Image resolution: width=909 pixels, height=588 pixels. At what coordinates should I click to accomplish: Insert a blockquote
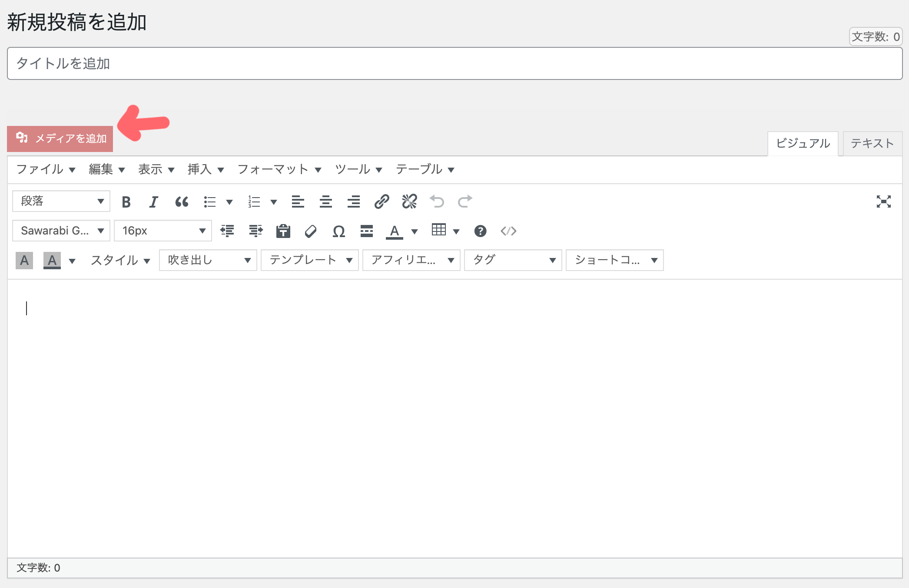pyautogui.click(x=182, y=202)
